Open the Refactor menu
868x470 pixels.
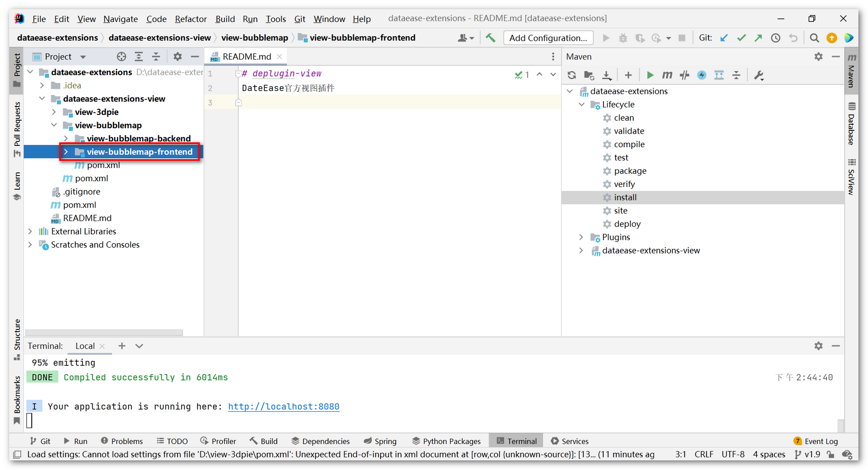(x=190, y=19)
